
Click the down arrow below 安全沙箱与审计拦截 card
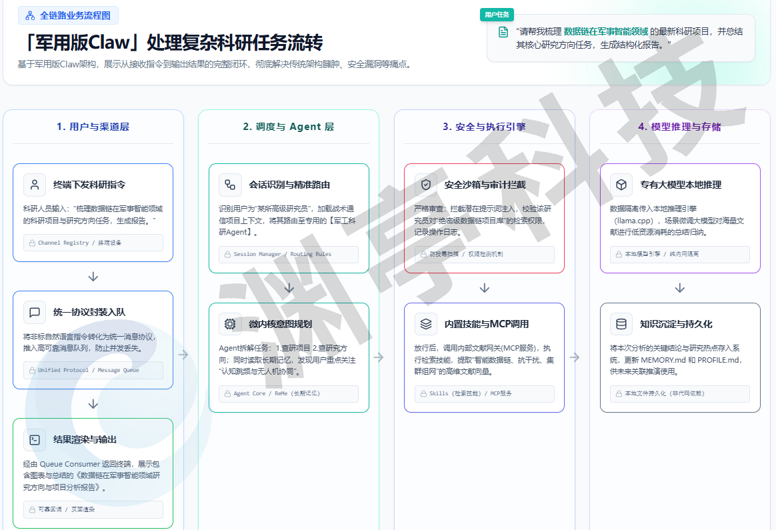pyautogui.click(x=485, y=288)
